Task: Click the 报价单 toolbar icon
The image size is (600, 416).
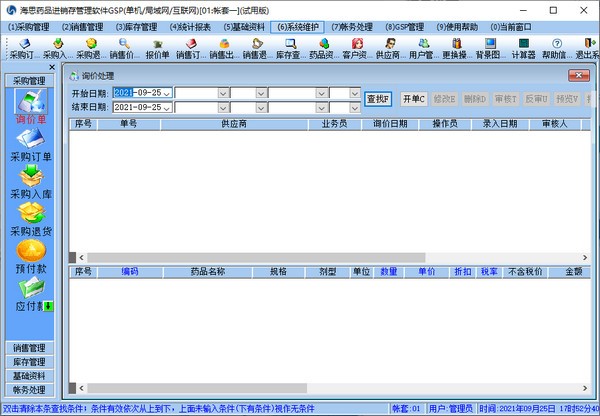Action: 158,49
